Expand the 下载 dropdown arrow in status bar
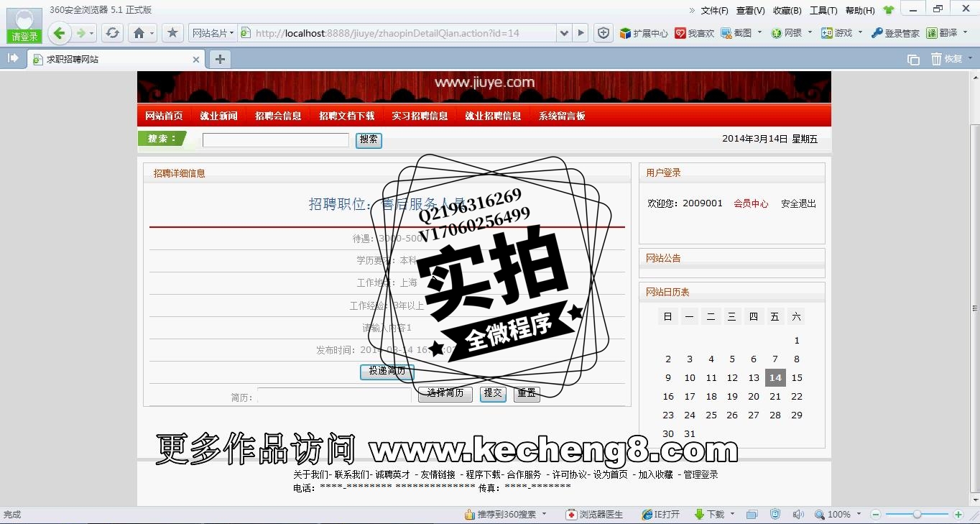The image size is (980, 524). click(732, 514)
